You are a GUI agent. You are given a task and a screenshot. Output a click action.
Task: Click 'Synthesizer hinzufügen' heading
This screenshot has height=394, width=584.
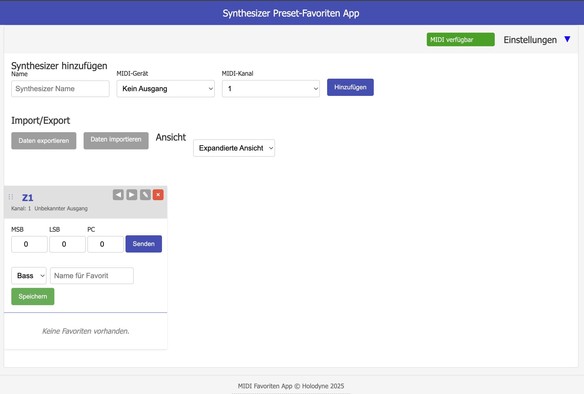click(x=59, y=66)
